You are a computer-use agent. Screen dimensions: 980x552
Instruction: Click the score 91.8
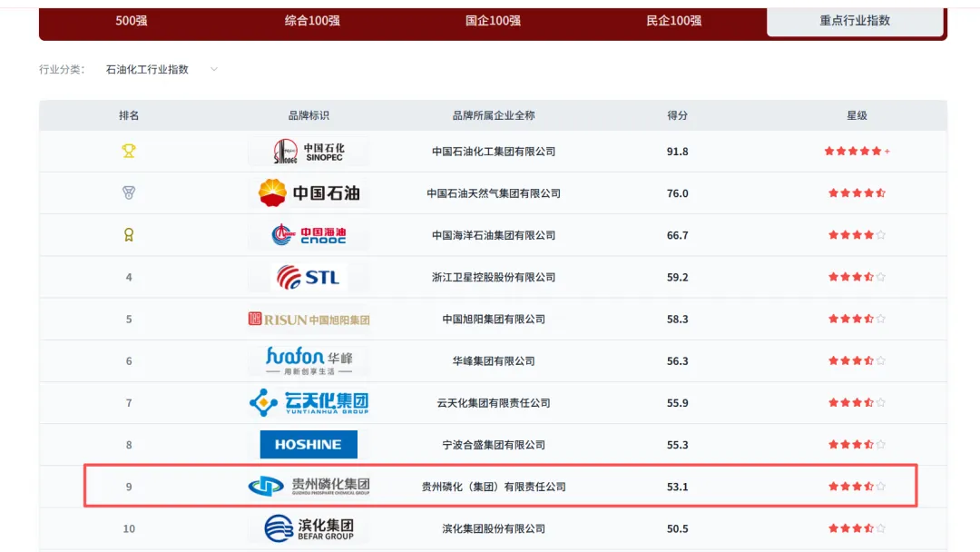coord(678,152)
